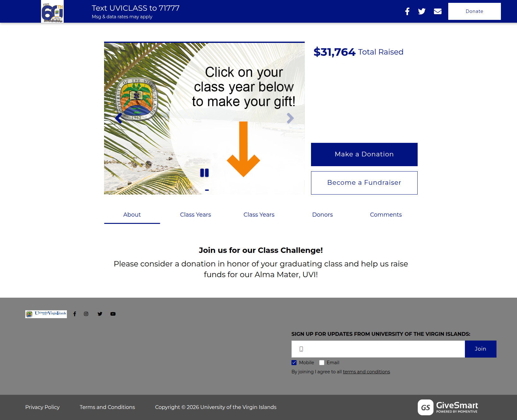Viewport: 517px width, 420px height.
Task: Advance to the next carousel slide
Action: [x=290, y=118]
